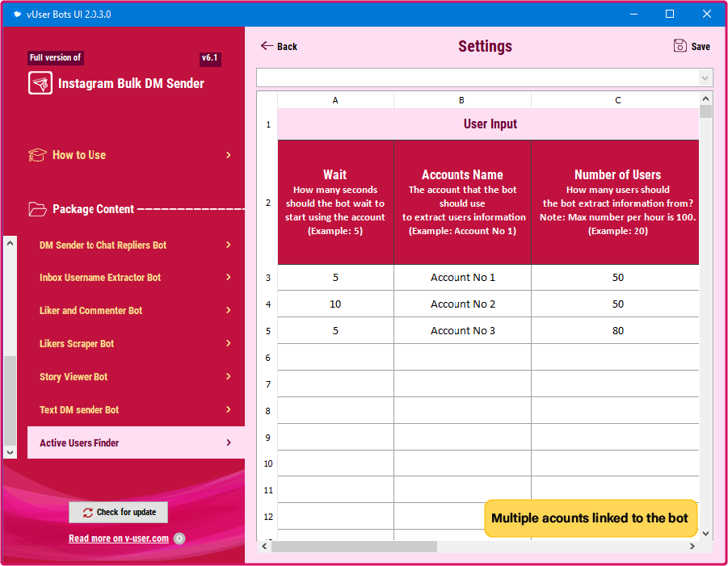The height and width of the screenshot is (566, 728).
Task: Click spreadsheet vertical scroll up arrow
Action: (705, 99)
